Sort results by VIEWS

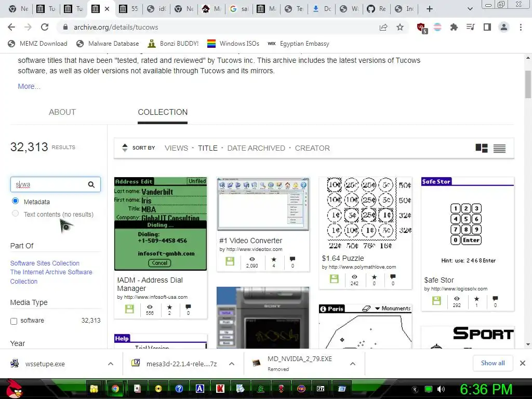[177, 148]
